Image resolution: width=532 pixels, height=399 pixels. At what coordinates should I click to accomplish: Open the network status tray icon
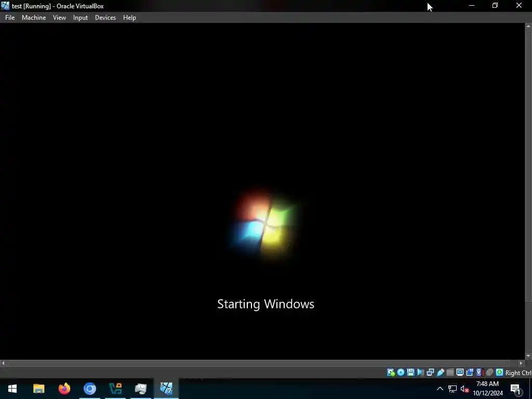click(x=453, y=389)
